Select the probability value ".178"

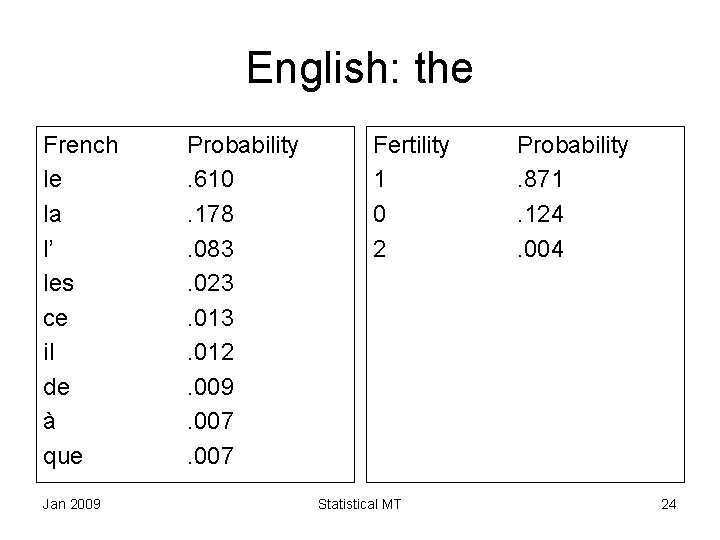coord(211,213)
